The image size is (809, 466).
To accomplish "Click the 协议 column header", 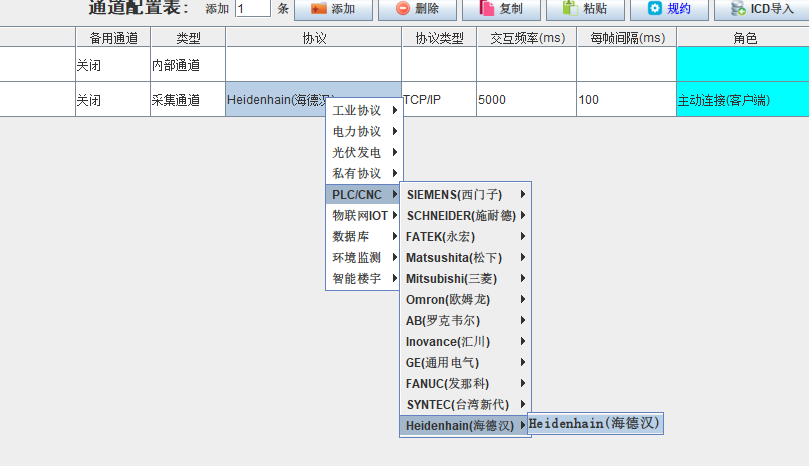I will click(x=314, y=38).
